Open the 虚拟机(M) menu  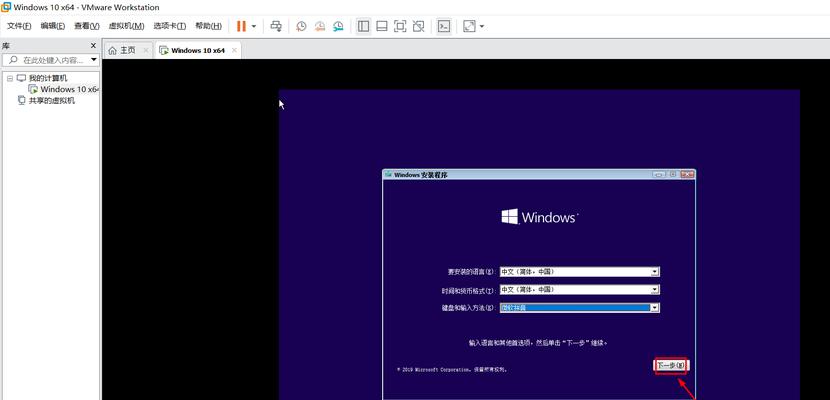126,26
